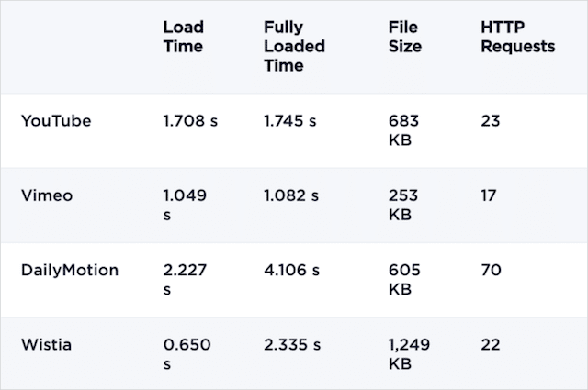Click the Fully Loaded Time column header

(294, 46)
